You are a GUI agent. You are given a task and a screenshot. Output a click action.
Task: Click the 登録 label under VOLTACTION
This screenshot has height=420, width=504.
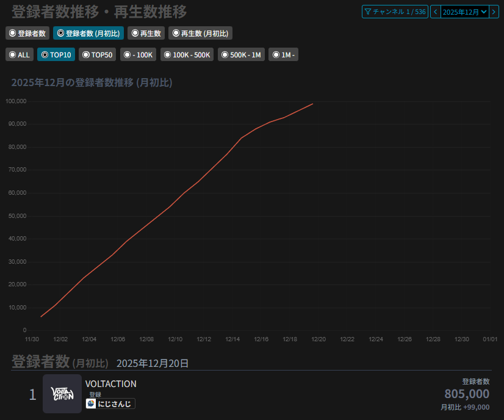click(95, 394)
